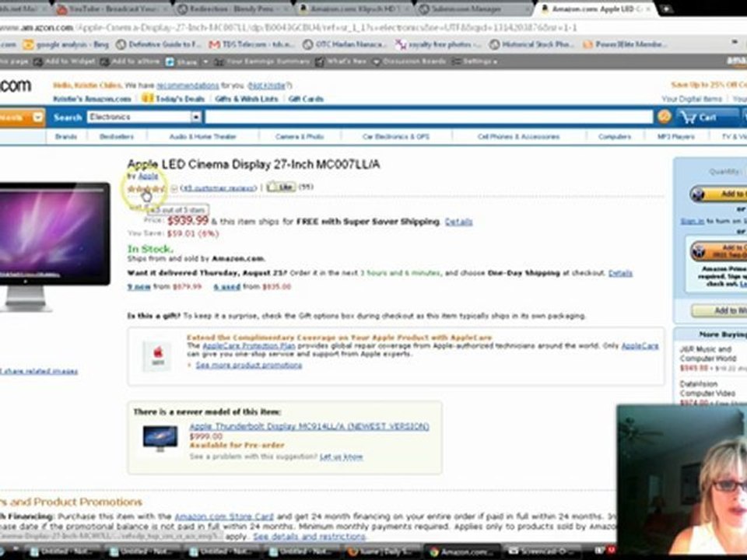Open the Camera & Photo category
Screen dimensions: 747x560
pos(300,137)
